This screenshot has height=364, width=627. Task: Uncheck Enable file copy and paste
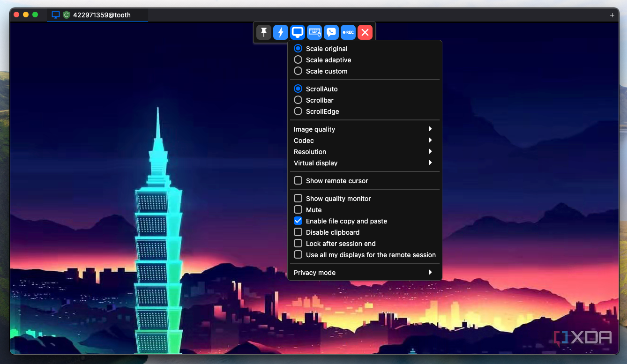point(298,221)
